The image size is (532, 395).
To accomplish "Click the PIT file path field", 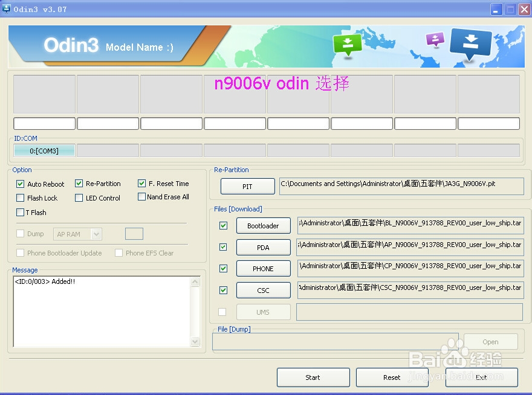I will (x=401, y=187).
